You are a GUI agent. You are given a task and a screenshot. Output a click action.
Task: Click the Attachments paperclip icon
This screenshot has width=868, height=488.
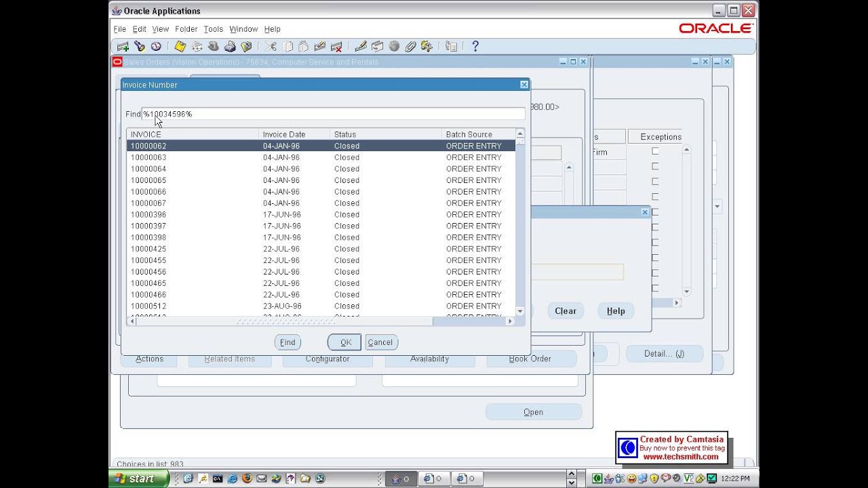tap(410, 46)
